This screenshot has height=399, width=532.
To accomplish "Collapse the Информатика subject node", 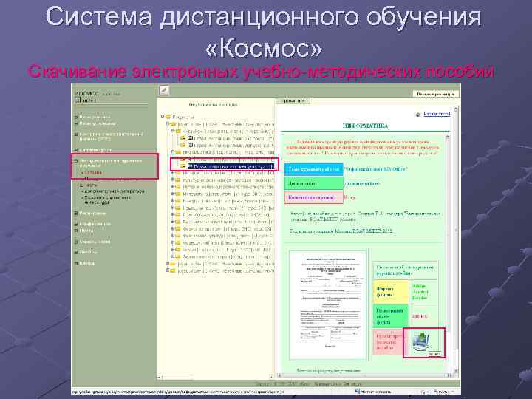I will click(x=173, y=151).
